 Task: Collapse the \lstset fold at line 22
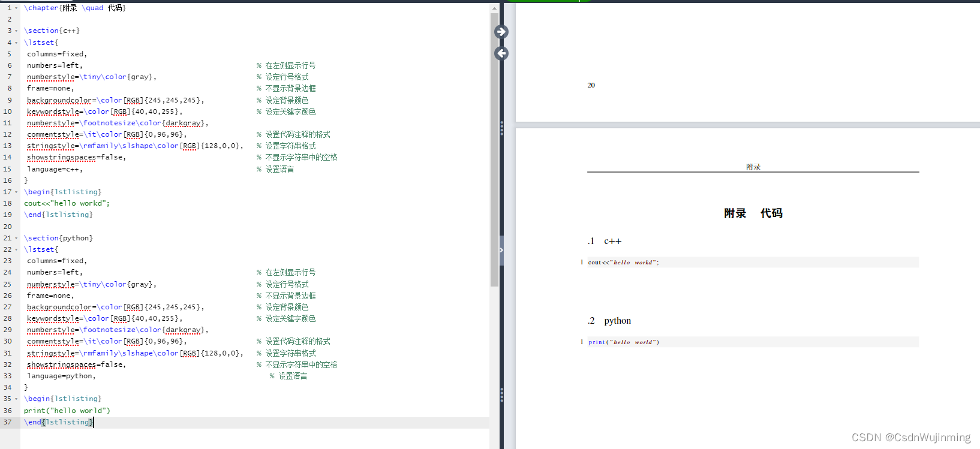[x=16, y=249]
